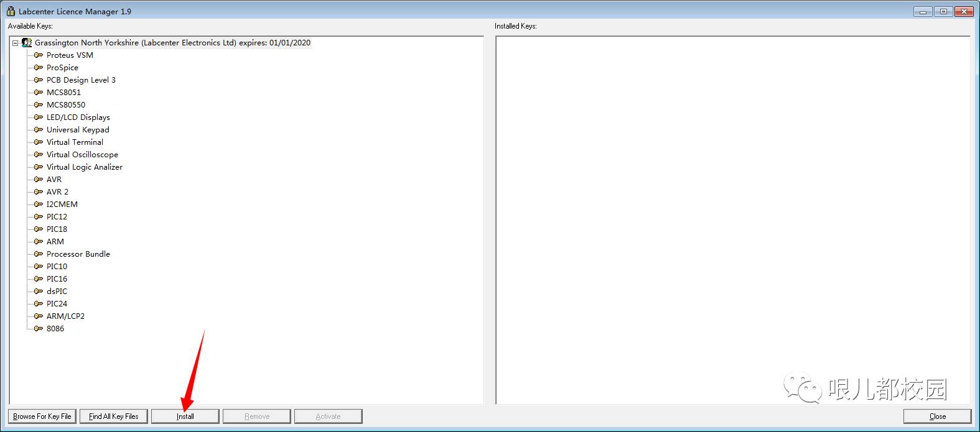Click the key icon beside ARM

[x=39, y=242]
